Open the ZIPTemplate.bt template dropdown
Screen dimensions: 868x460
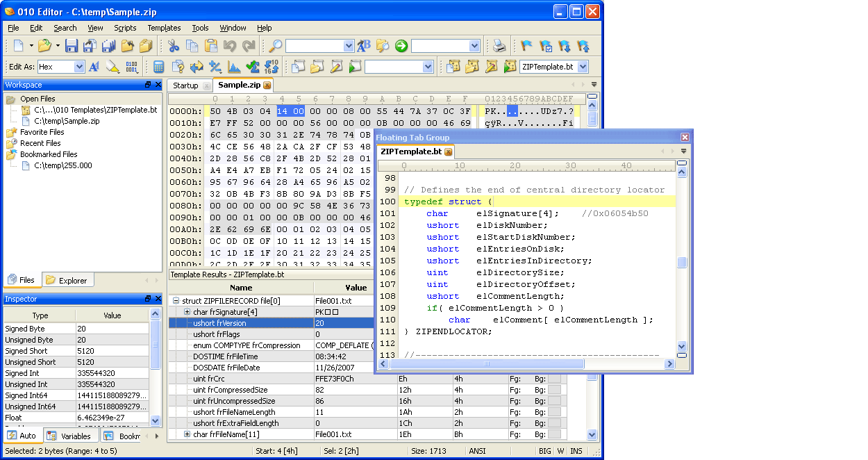coord(583,67)
